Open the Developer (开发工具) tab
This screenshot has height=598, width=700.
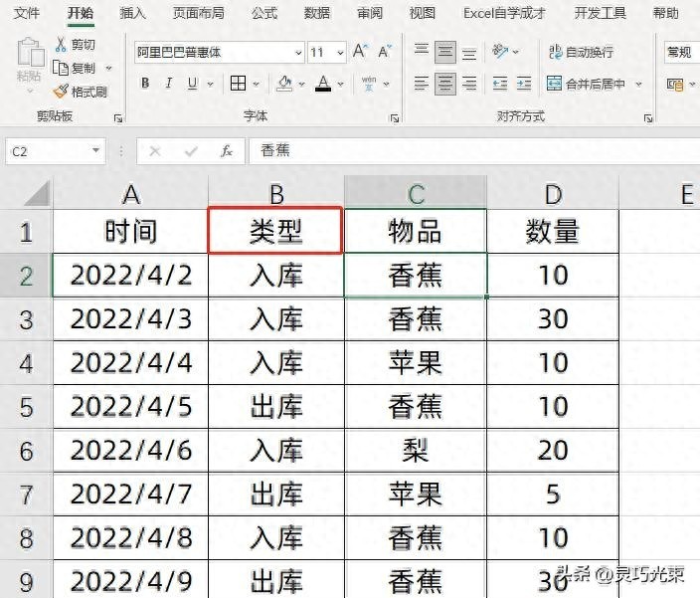(x=600, y=13)
